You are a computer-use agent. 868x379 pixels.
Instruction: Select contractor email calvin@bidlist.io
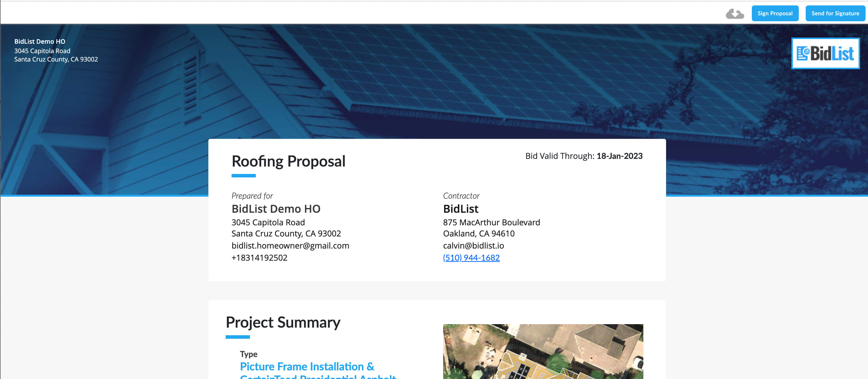coord(473,245)
